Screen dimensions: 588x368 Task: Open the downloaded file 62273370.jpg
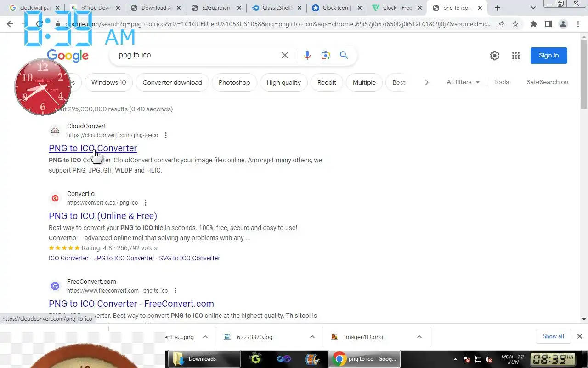[x=254, y=337]
